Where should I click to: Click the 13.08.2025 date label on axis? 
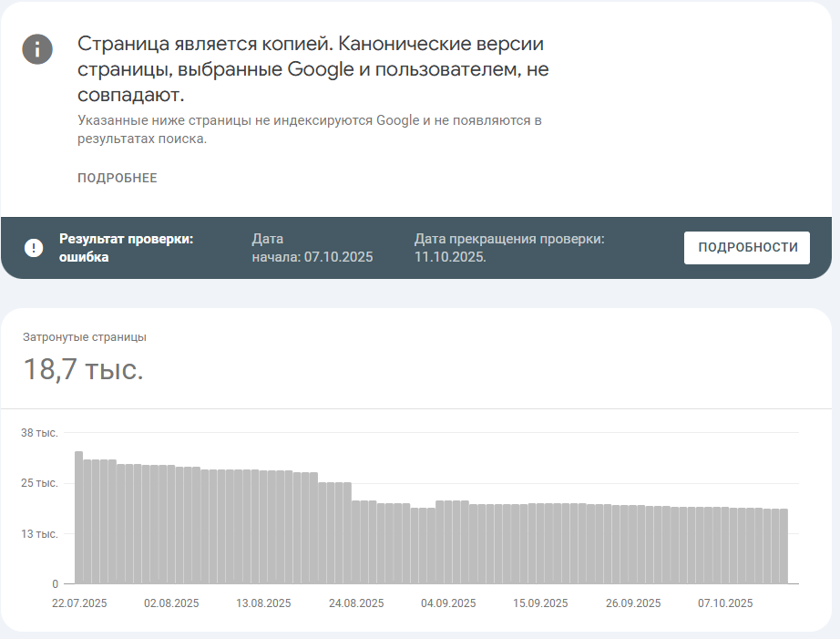click(264, 603)
